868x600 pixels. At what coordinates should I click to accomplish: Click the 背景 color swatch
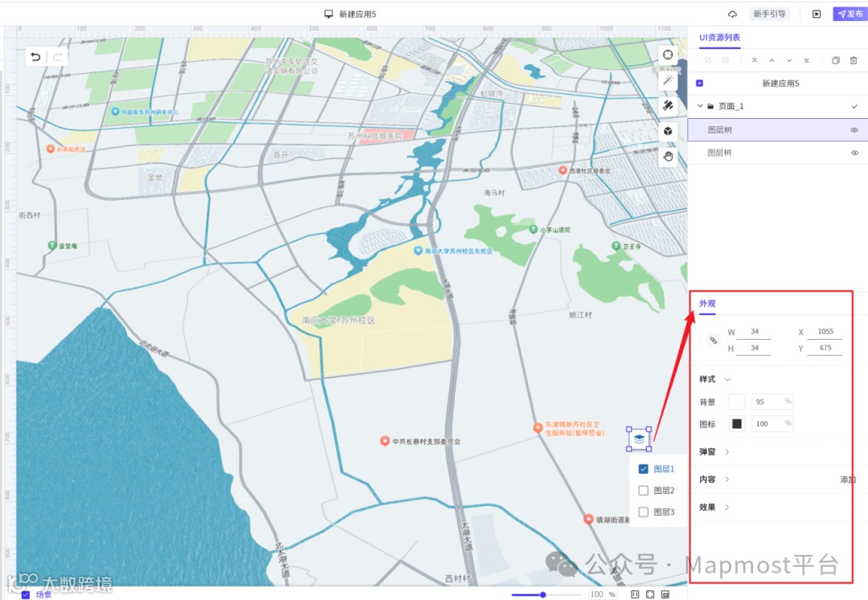737,402
